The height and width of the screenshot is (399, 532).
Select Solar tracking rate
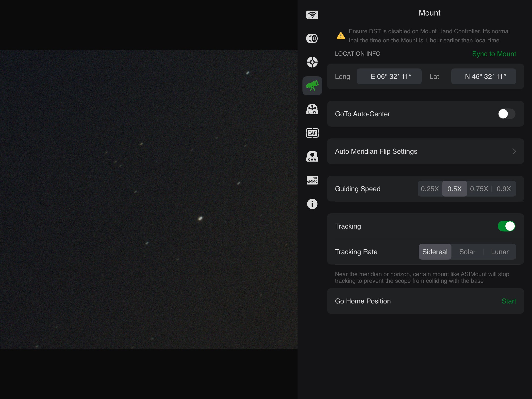tap(467, 252)
